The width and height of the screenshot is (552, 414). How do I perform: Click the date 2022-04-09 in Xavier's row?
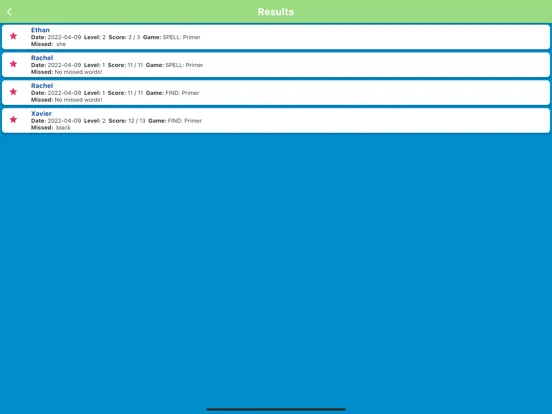click(64, 120)
